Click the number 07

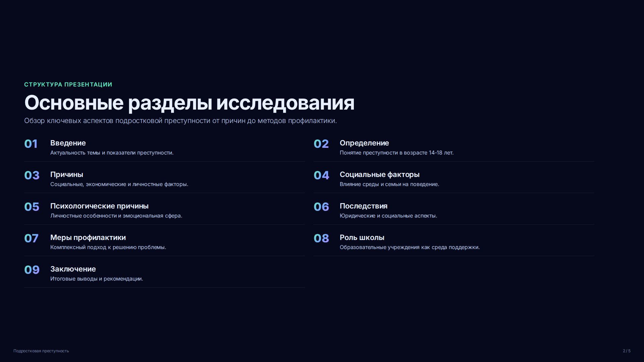[x=31, y=238]
